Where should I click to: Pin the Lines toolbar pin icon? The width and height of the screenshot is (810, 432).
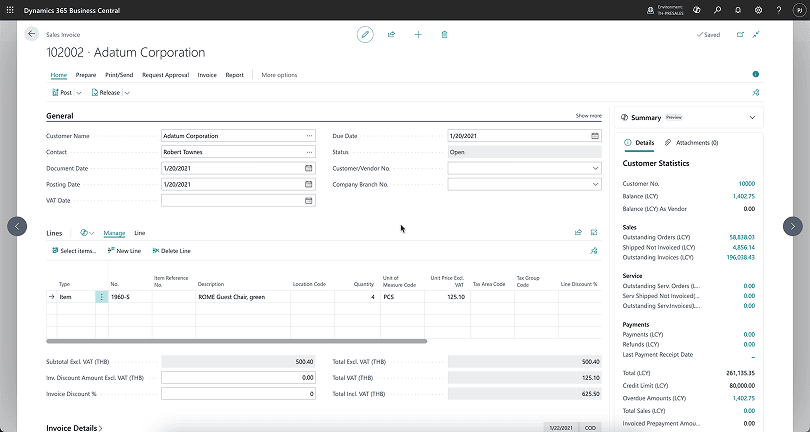coord(594,251)
